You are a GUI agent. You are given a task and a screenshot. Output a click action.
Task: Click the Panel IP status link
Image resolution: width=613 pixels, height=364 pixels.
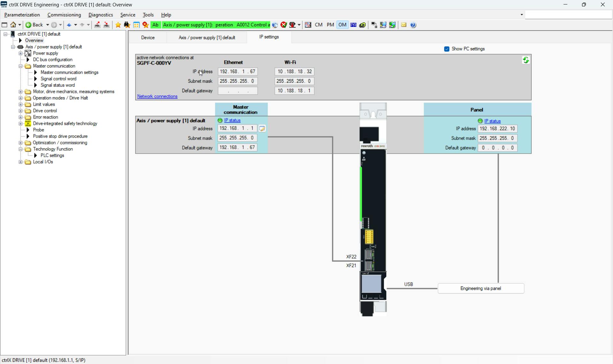[x=492, y=121]
